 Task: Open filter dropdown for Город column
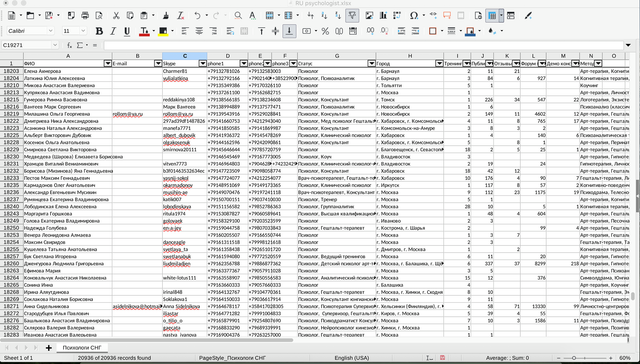tap(439, 64)
